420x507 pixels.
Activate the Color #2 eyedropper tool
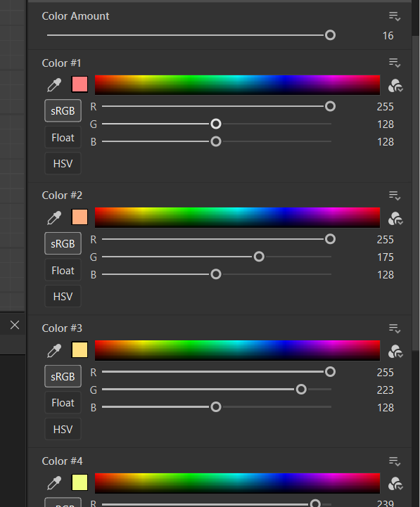54,217
